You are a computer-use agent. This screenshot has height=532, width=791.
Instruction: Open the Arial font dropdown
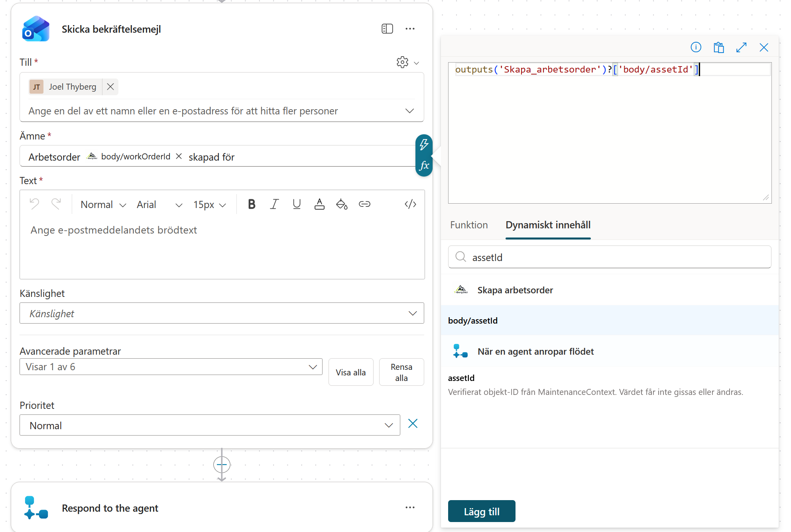point(159,204)
